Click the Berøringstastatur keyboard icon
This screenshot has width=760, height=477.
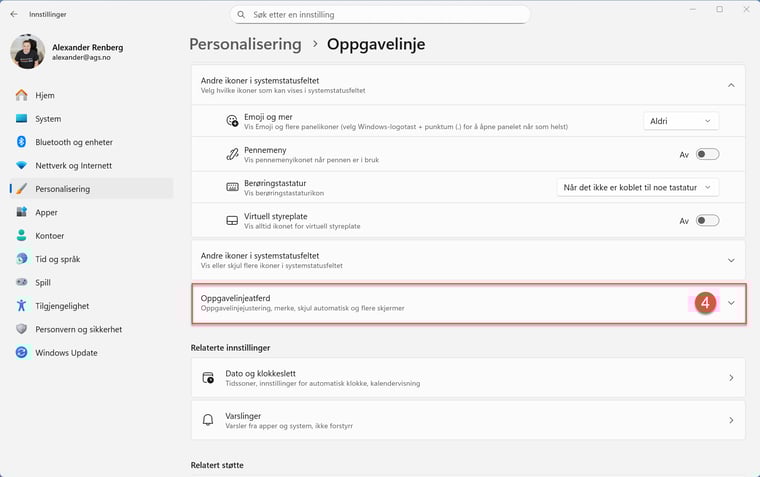[232, 187]
